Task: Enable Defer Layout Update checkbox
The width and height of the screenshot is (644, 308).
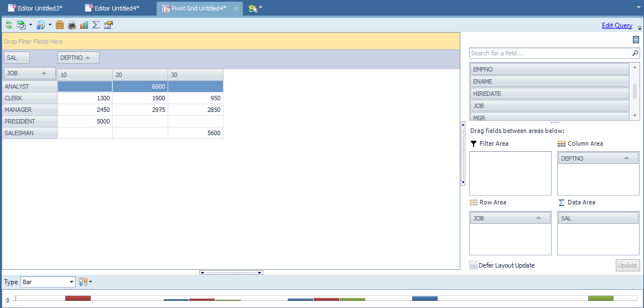Action: (473, 265)
